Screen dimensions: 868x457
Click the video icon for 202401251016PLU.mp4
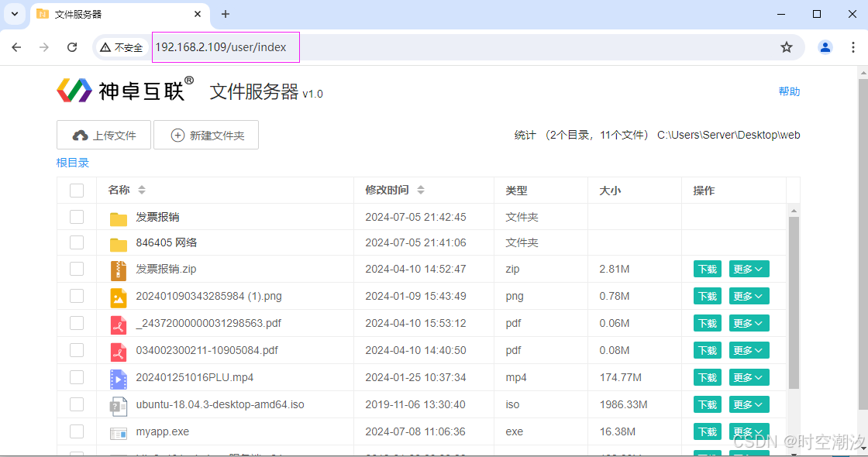pyautogui.click(x=118, y=379)
